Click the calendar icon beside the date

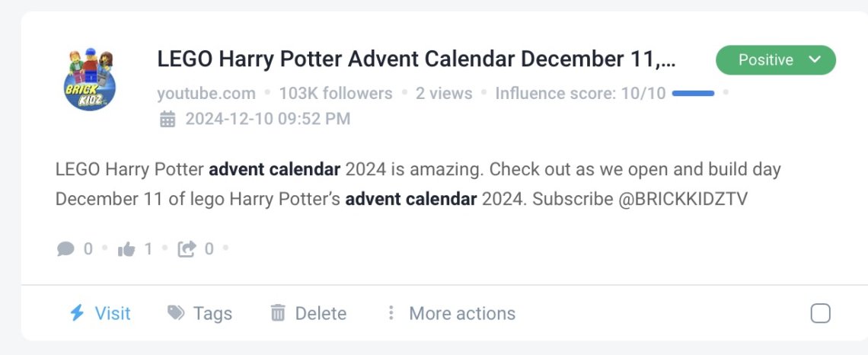click(168, 119)
